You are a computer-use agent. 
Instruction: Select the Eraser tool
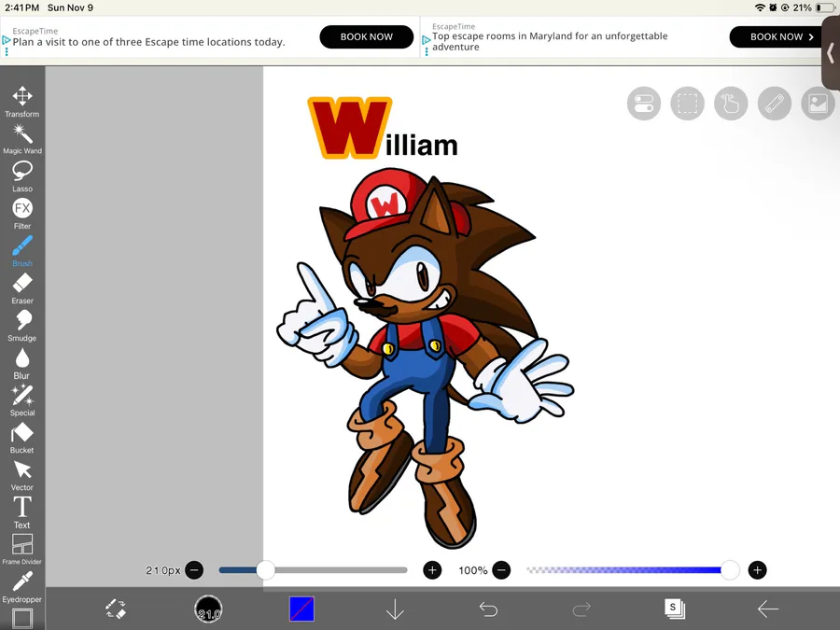(22, 288)
